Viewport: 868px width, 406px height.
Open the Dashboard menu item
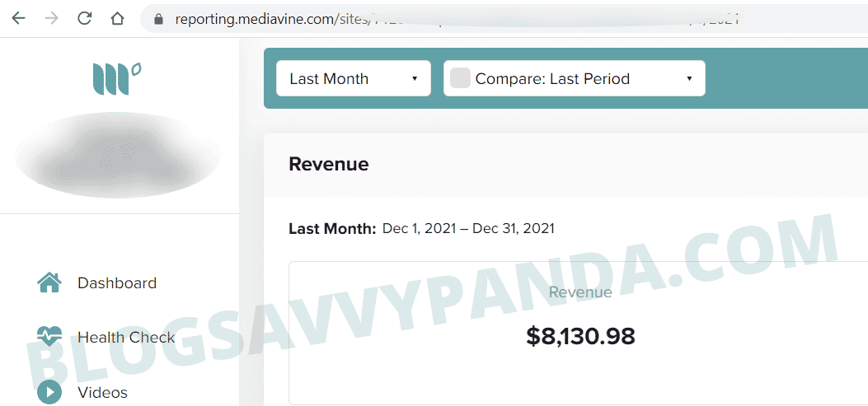click(117, 282)
